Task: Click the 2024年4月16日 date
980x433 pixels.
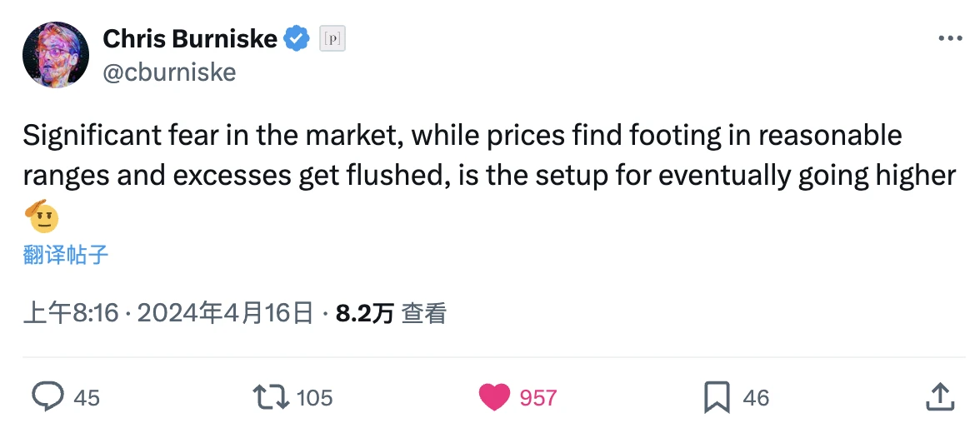Action: coord(224,313)
